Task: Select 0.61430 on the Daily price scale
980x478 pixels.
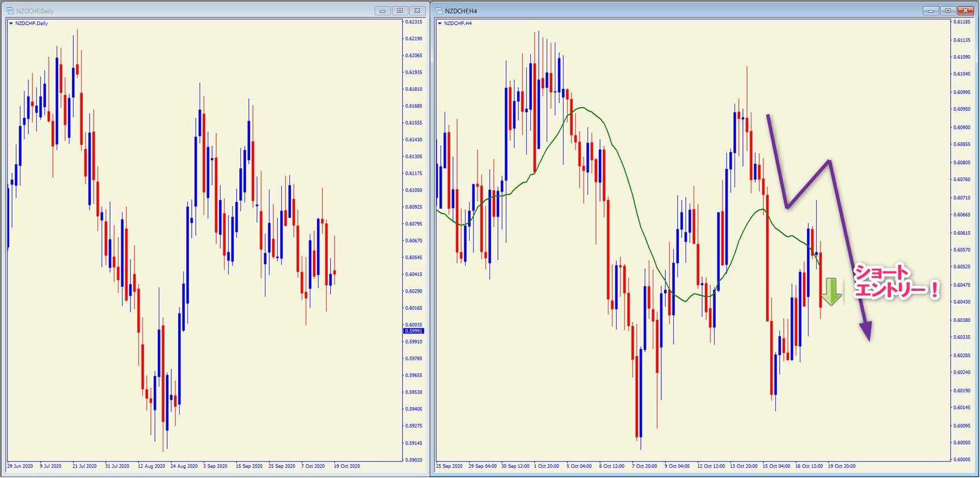Action: point(414,139)
